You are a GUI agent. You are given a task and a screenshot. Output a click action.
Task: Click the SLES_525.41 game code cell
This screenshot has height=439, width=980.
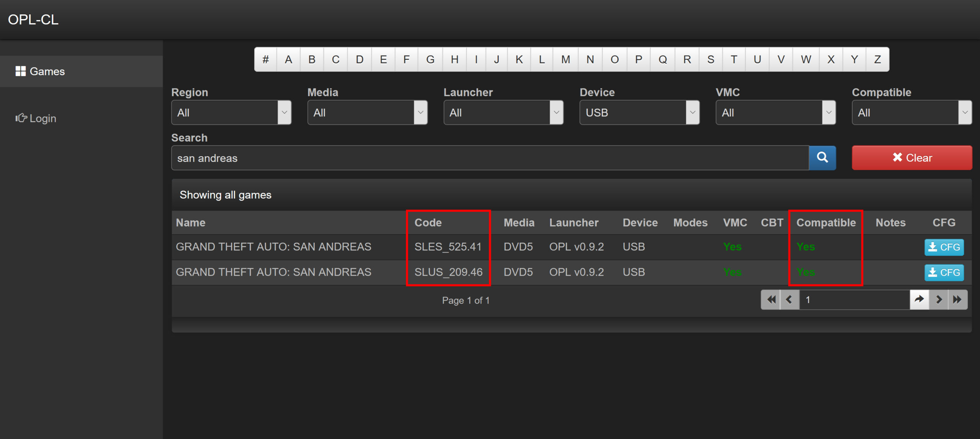(x=448, y=247)
